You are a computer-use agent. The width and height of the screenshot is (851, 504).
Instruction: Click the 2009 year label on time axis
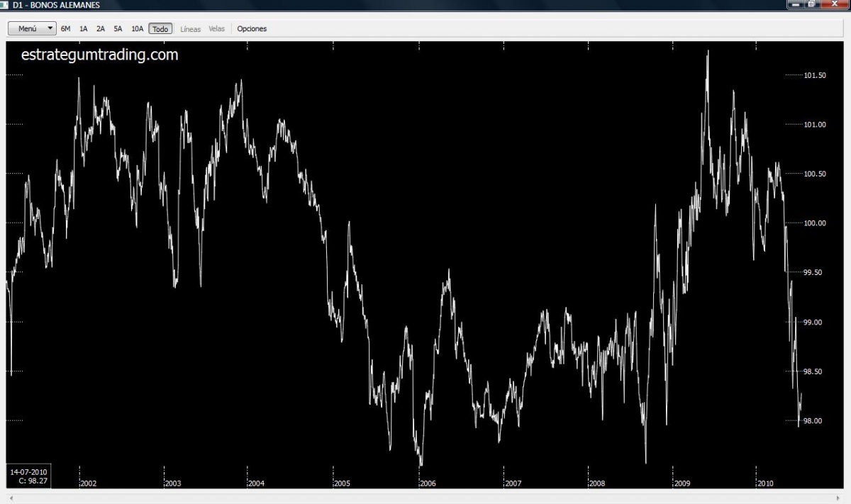(682, 483)
